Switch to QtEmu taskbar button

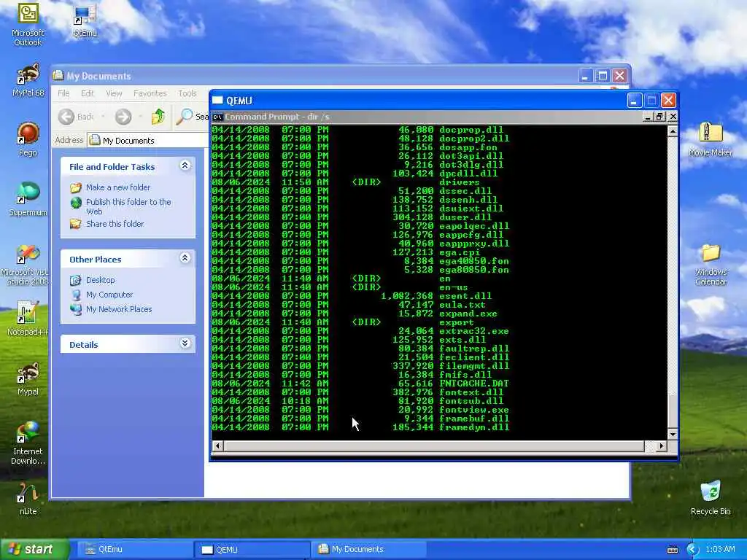135,550
